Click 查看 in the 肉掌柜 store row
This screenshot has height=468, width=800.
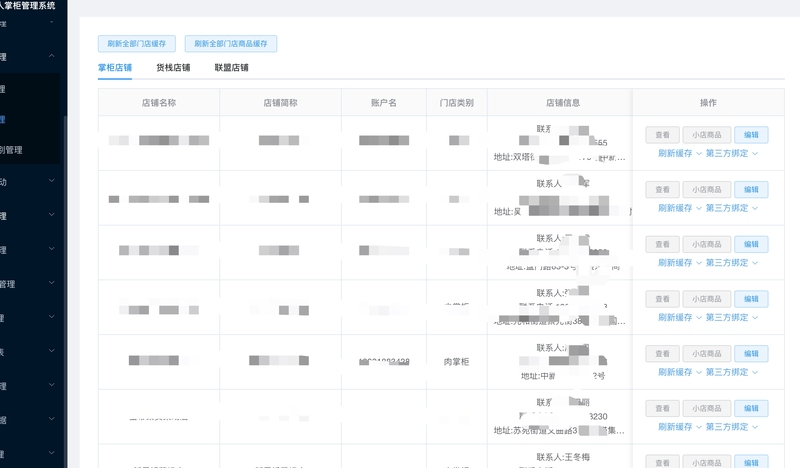[662, 353]
